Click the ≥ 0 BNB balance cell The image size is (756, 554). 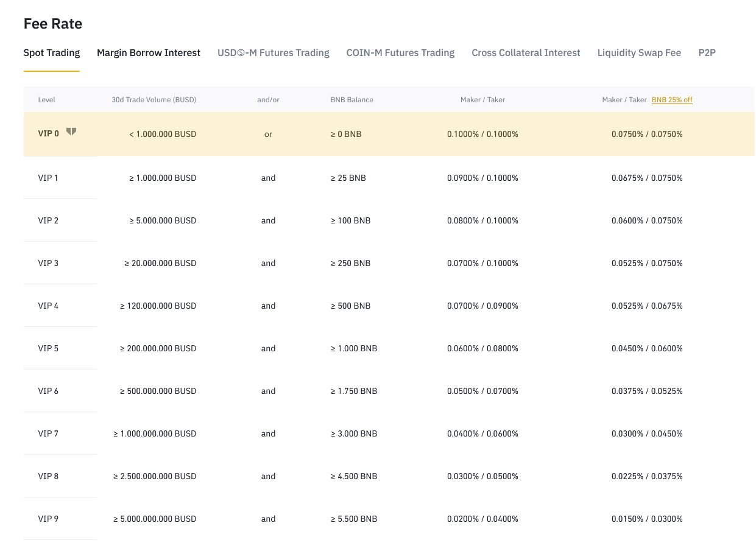pos(346,134)
